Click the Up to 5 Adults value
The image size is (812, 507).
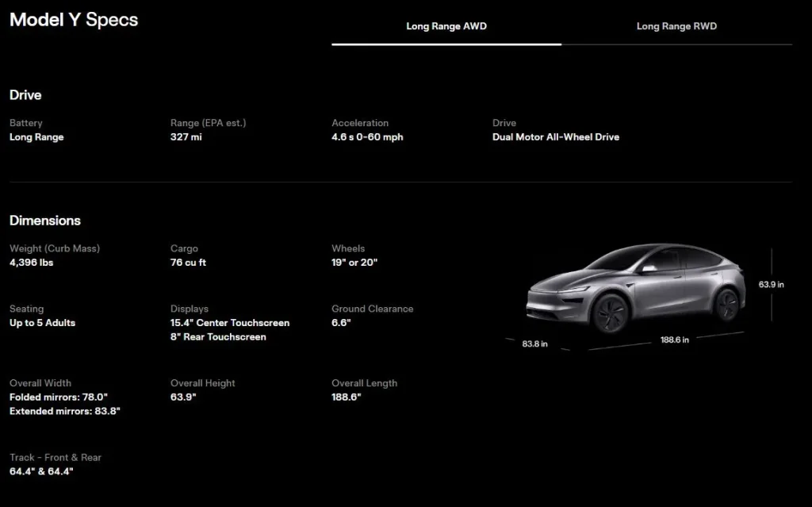tap(43, 322)
